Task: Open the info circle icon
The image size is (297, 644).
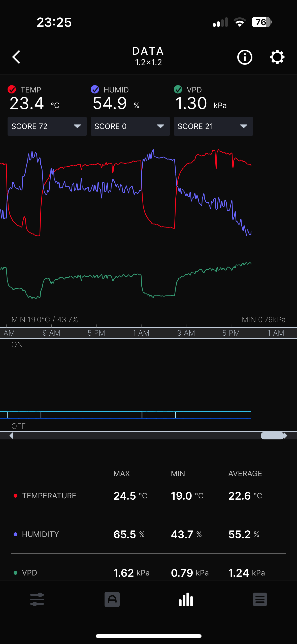Action: (245, 57)
